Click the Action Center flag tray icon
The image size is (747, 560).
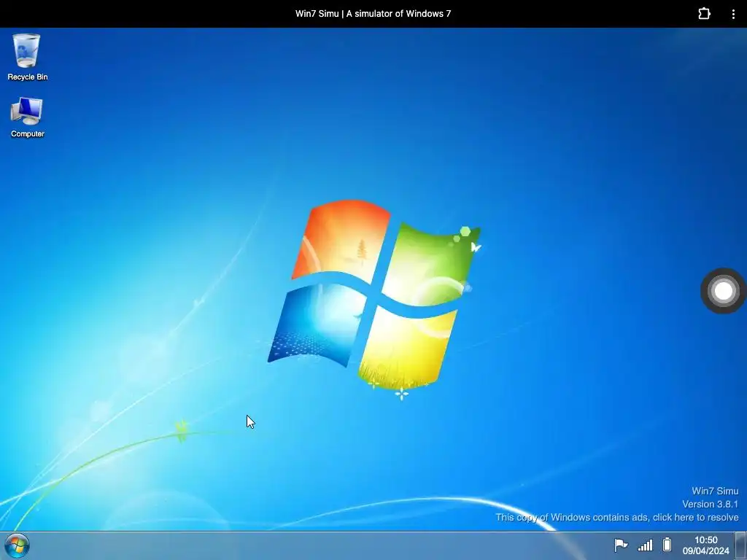pyautogui.click(x=621, y=545)
